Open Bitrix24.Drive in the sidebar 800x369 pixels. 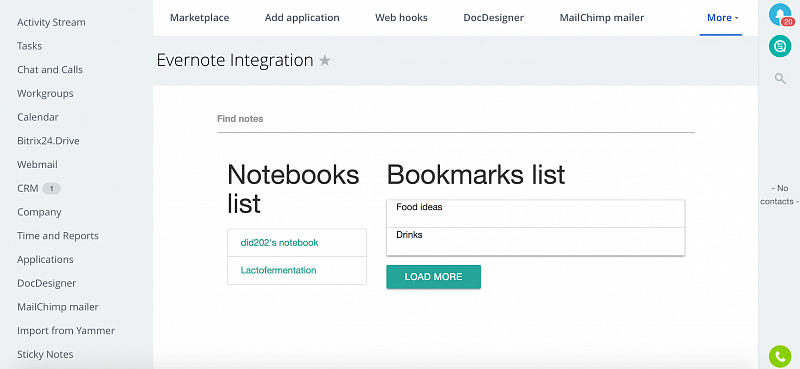tap(48, 141)
